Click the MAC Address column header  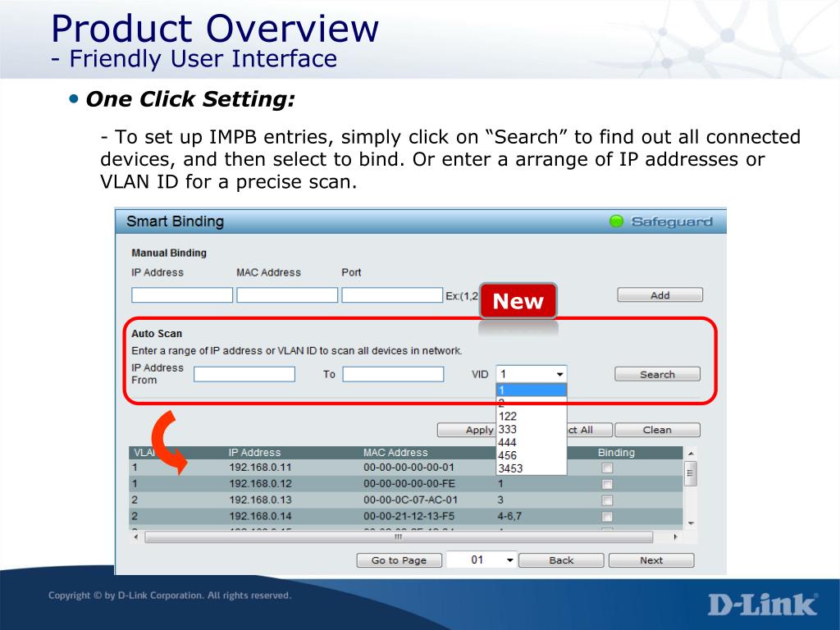[395, 453]
